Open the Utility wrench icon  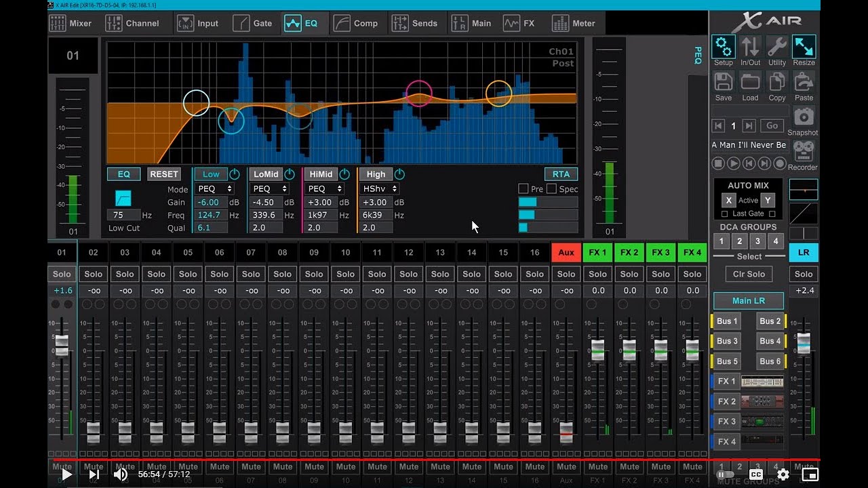(x=777, y=47)
